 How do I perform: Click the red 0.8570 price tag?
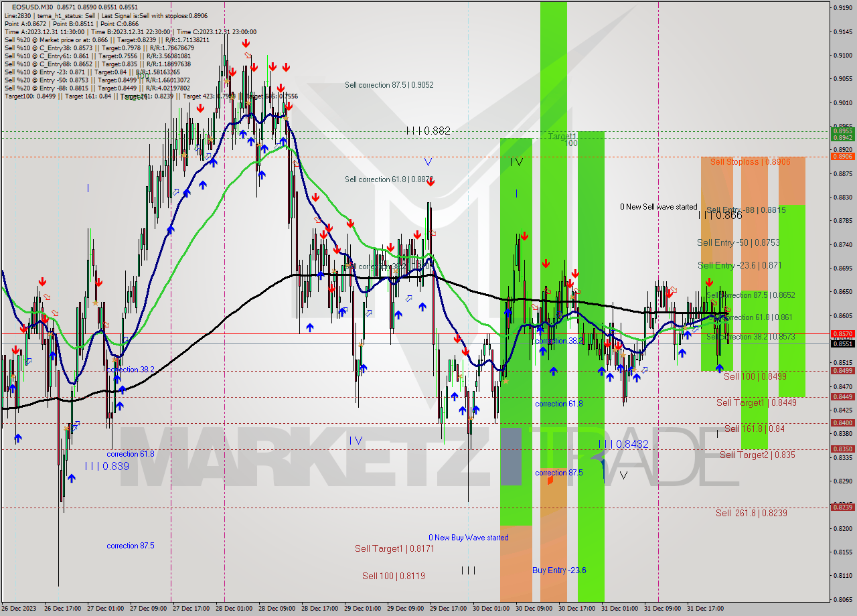coord(842,333)
